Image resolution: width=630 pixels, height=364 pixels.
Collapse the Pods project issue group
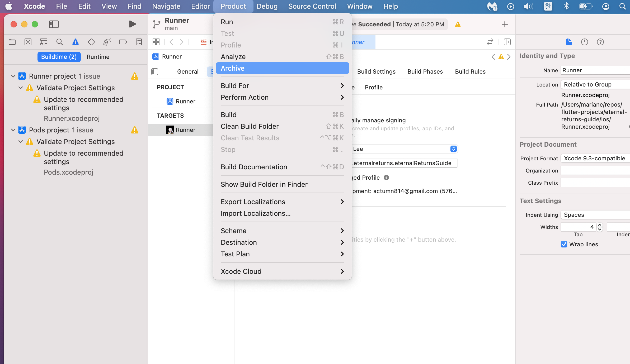[13, 130]
